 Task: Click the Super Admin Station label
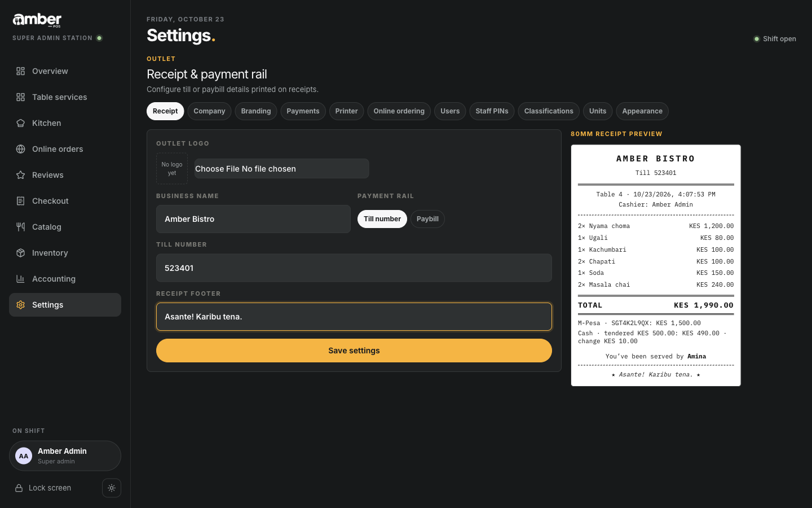click(52, 38)
